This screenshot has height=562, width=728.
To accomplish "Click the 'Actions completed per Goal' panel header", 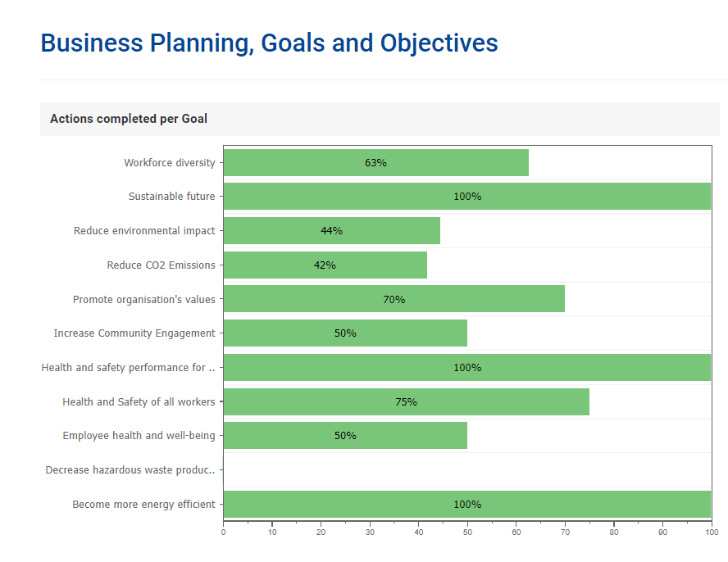I will pos(129,119).
